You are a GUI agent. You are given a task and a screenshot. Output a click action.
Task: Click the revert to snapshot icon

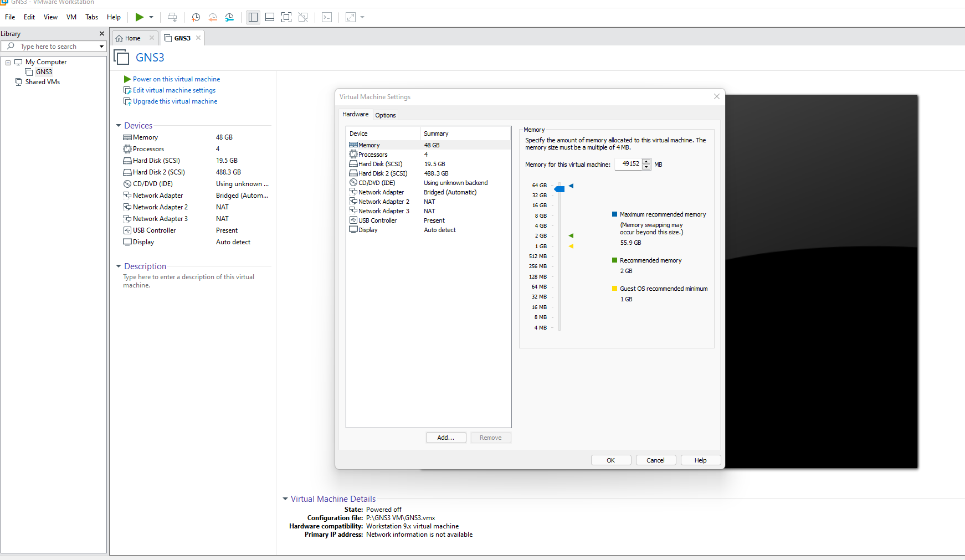pyautogui.click(x=213, y=17)
